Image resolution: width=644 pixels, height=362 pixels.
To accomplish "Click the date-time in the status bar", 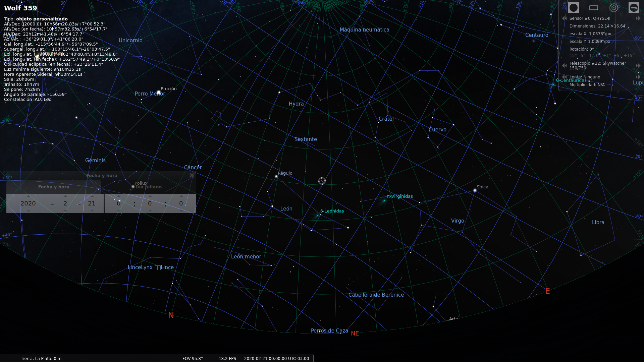I will coord(276,359).
